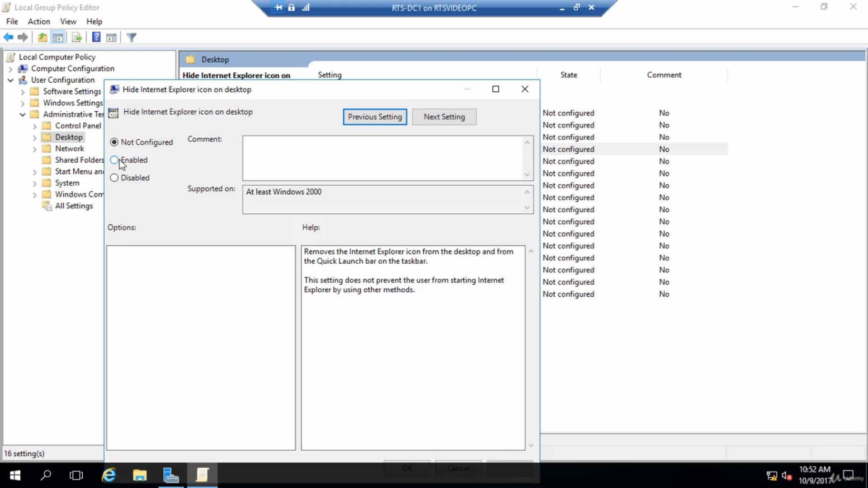Expand the Start Menu folder arrow
Viewport: 868px width, 488px height.
35,172
